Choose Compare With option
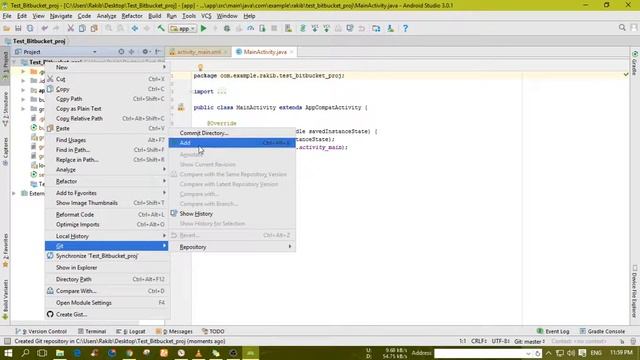 (107, 291)
